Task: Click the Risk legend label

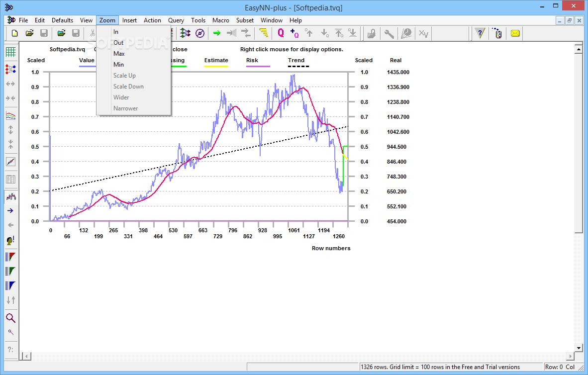Action: point(252,60)
